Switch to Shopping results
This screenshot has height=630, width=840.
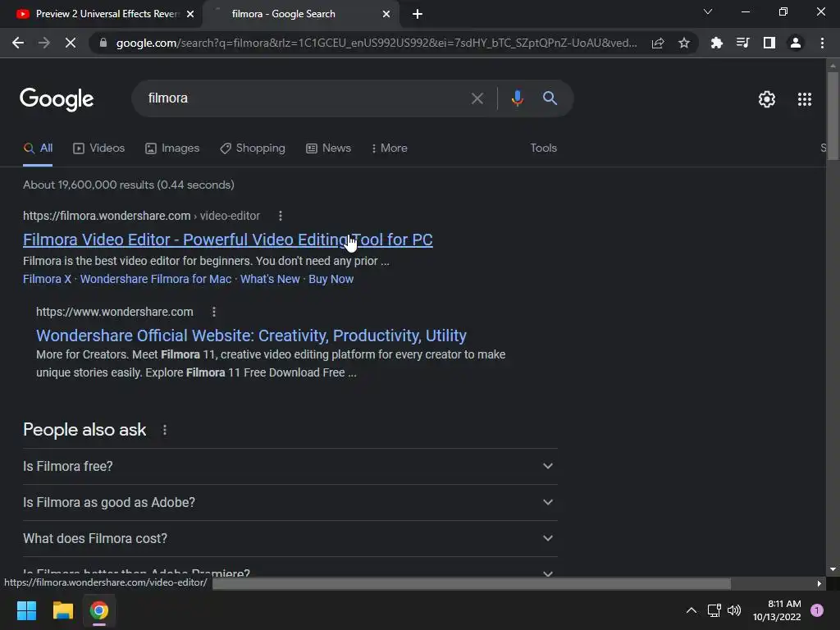(x=253, y=148)
